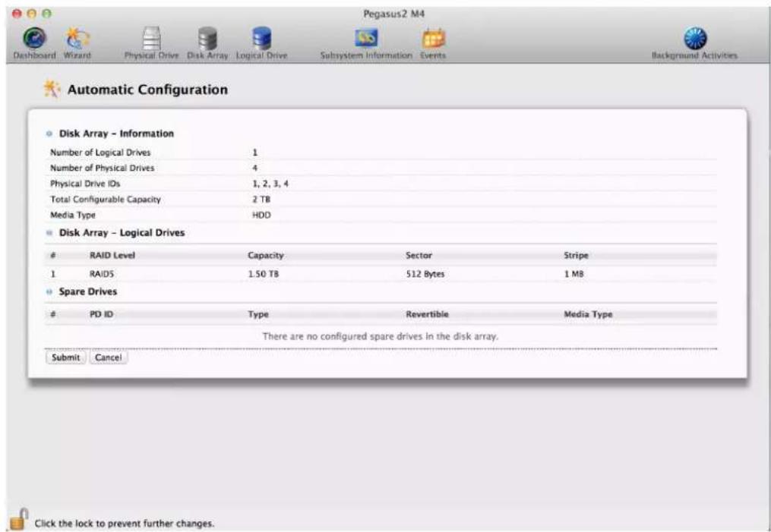This screenshot has height=532, width=771.
Task: Click the Automatic Configuration wand icon
Action: click(52, 89)
